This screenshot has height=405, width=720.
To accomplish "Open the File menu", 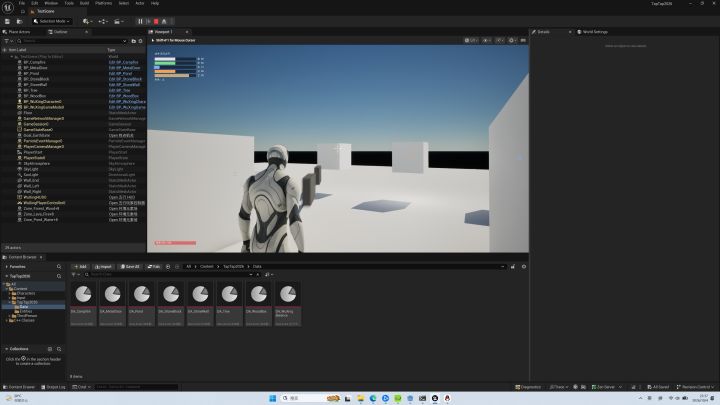I will tap(22, 3).
